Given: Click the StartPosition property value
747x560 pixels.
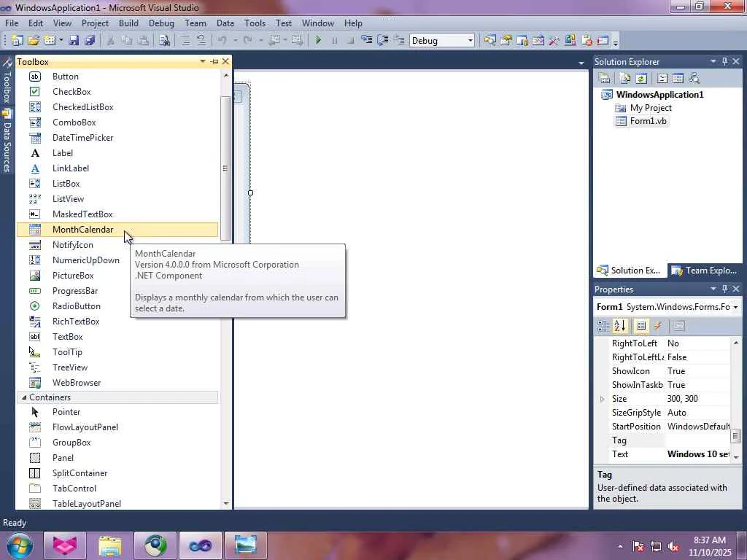Looking at the screenshot, I should click(697, 427).
